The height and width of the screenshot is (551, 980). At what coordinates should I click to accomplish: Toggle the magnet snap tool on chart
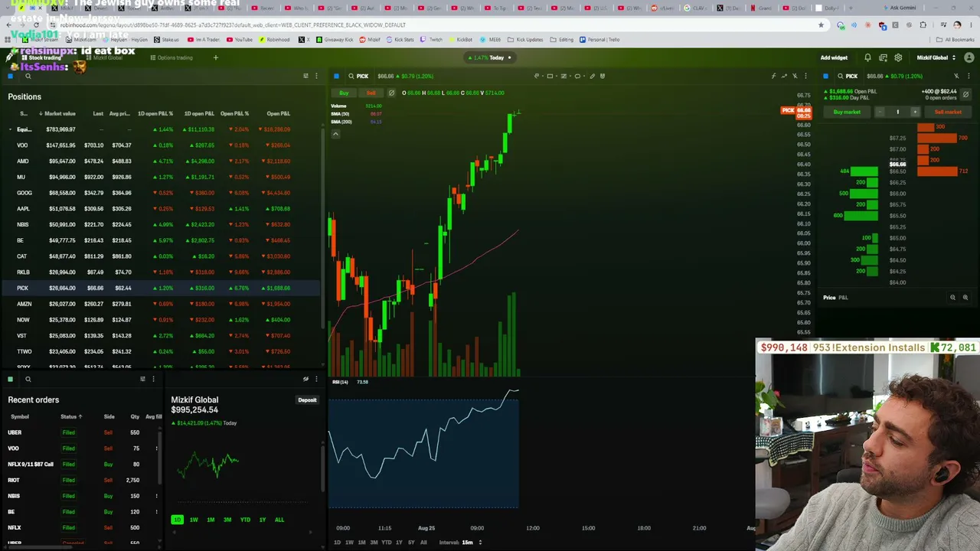click(603, 76)
